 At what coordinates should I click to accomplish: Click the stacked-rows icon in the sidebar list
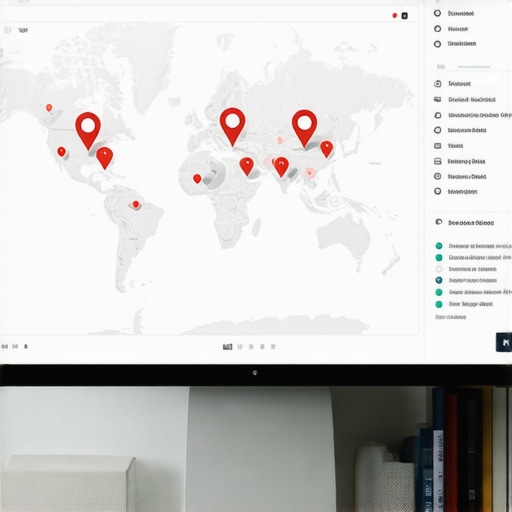pos(437,161)
